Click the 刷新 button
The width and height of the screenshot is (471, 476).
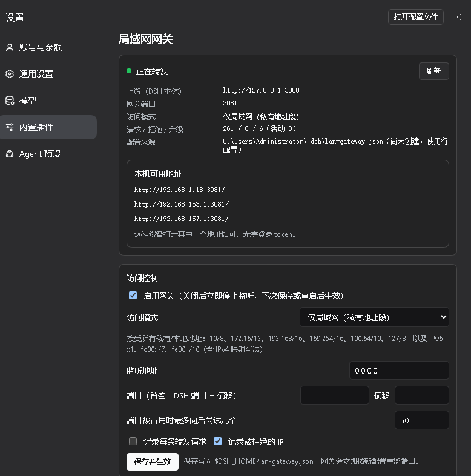click(434, 71)
